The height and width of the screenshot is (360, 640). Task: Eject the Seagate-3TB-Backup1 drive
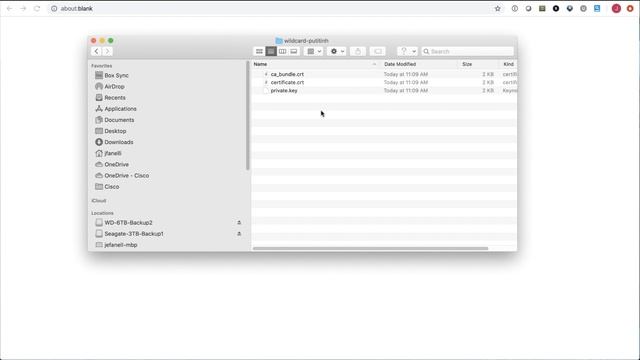coord(239,234)
